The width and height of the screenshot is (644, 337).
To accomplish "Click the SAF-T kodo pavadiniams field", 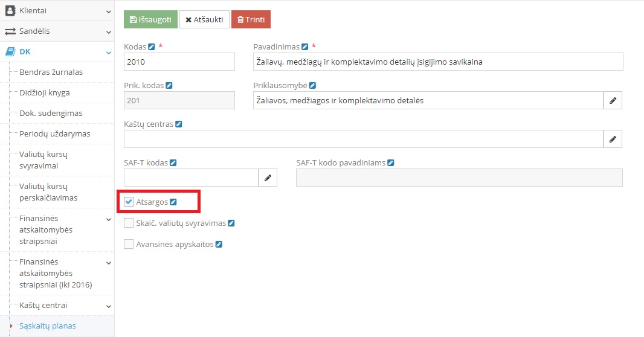I will [459, 178].
